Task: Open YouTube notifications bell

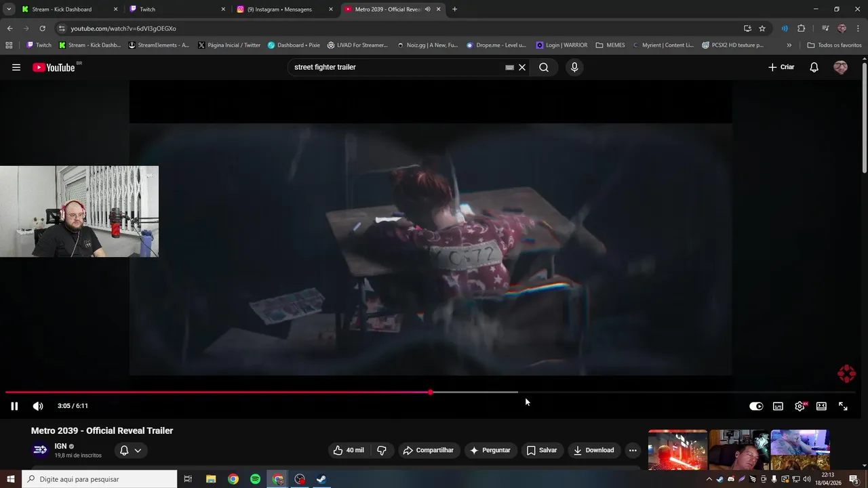Action: point(814,67)
